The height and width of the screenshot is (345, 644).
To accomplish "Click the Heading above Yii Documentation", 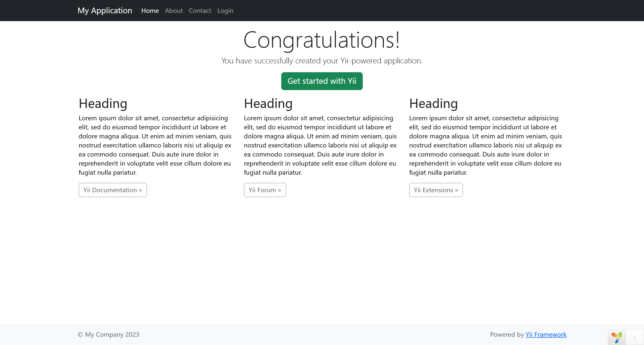I will (103, 104).
